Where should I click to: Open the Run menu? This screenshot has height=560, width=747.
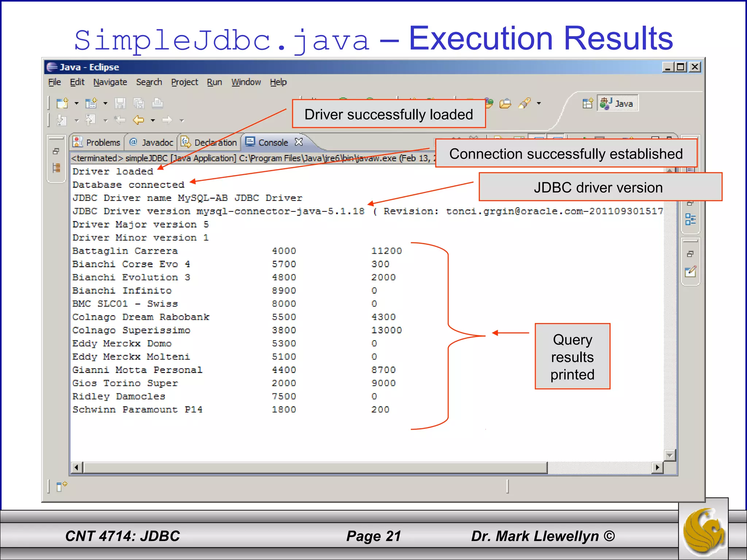click(214, 82)
